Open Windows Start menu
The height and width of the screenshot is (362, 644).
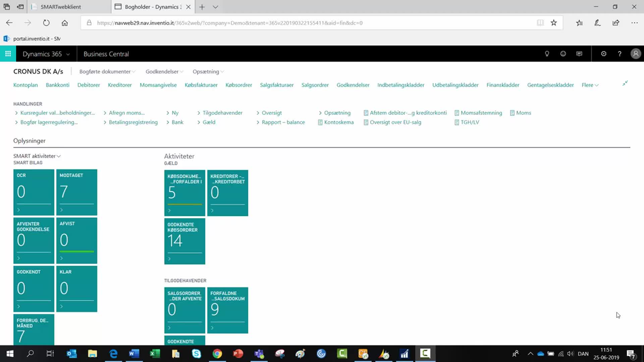pos(10,354)
